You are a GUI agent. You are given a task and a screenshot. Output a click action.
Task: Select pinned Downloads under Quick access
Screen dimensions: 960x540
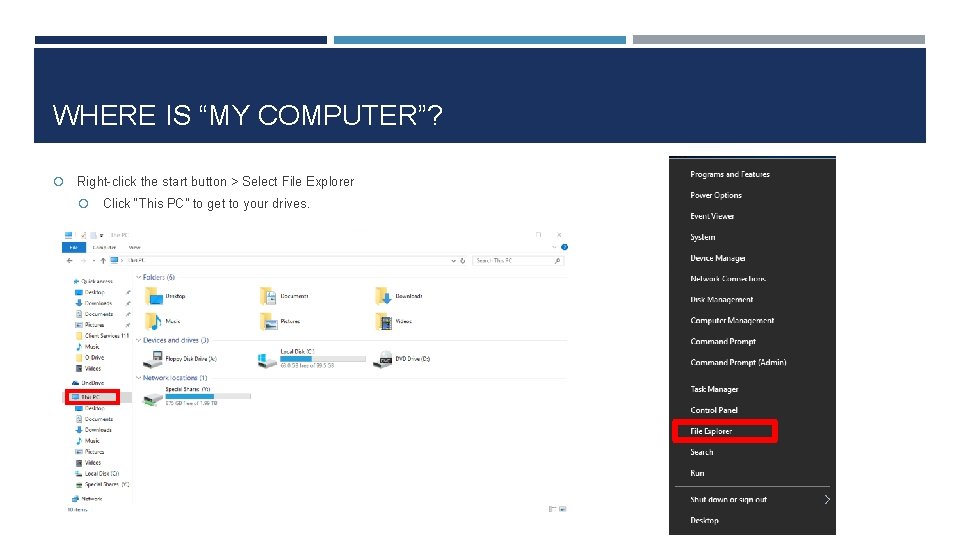94,303
